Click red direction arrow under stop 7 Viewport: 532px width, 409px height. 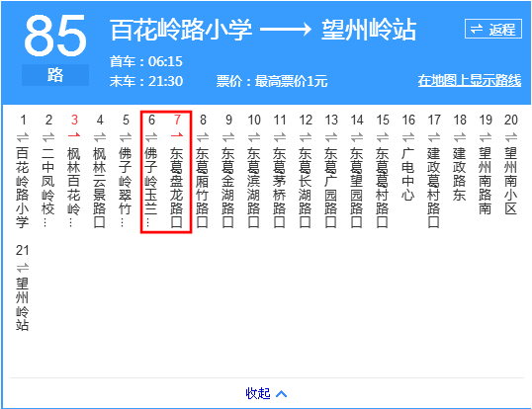click(x=177, y=135)
